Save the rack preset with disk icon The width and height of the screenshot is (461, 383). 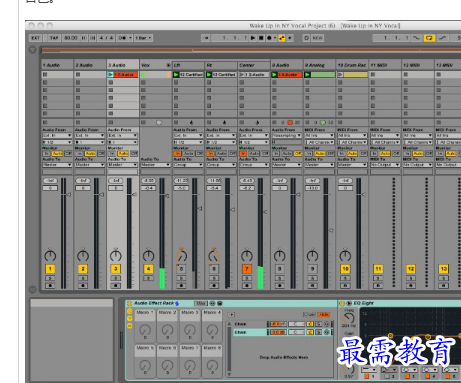click(220, 303)
